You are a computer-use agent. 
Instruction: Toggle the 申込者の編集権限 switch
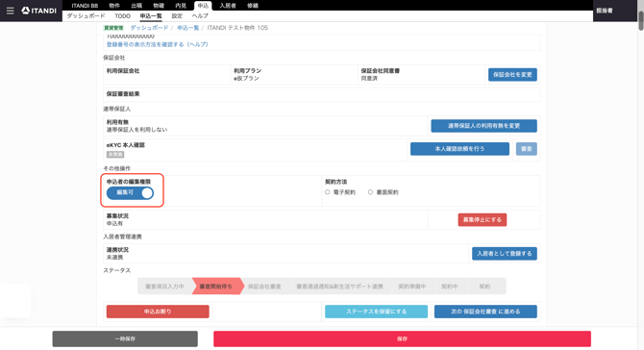coord(130,192)
